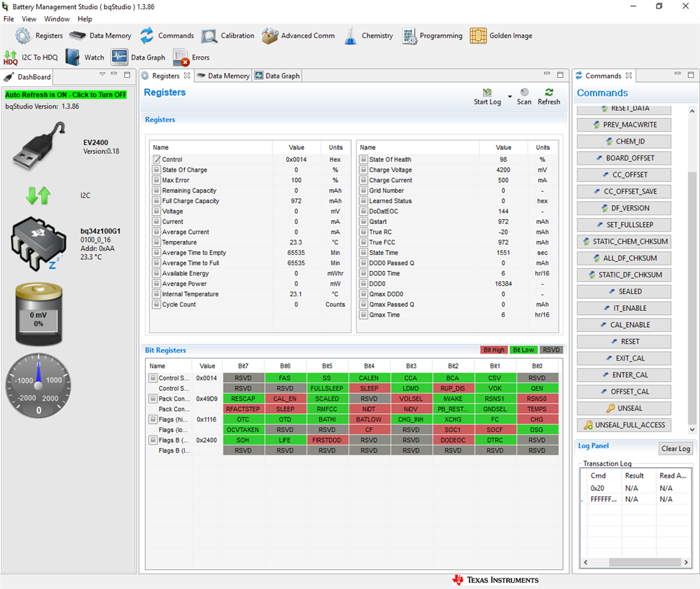Refresh the register values

(x=549, y=97)
